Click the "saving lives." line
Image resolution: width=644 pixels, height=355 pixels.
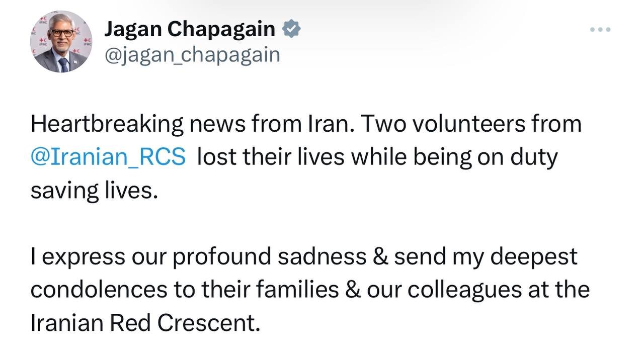94,191
